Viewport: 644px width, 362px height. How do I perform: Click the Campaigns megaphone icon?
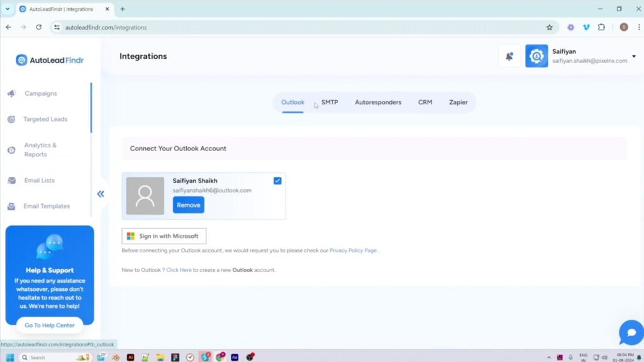point(11,93)
